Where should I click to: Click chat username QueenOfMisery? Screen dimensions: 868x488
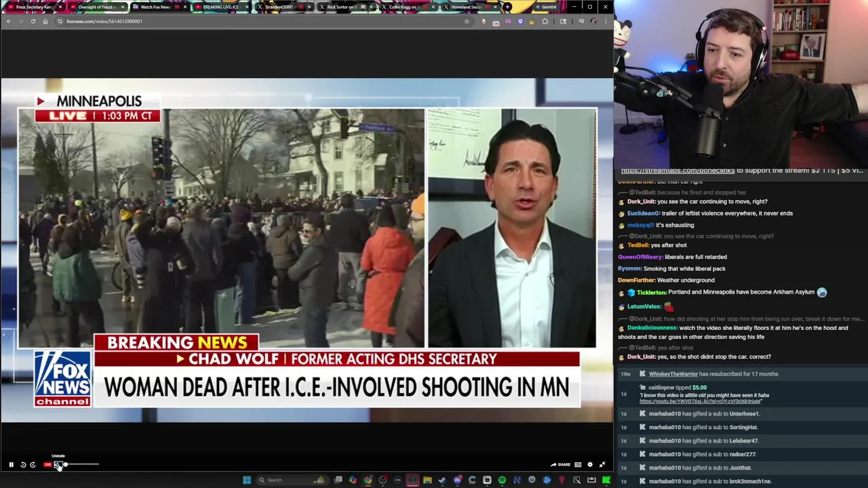point(640,257)
